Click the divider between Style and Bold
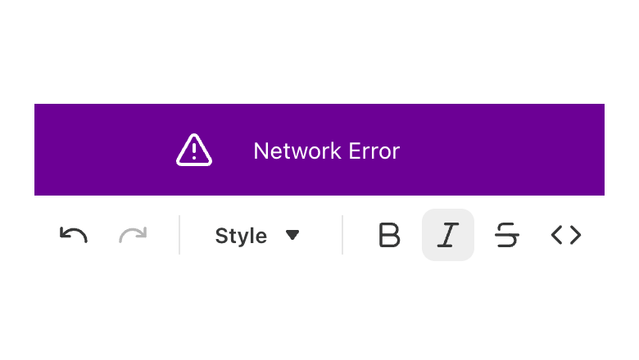This screenshot has width=639, height=360. (x=342, y=235)
